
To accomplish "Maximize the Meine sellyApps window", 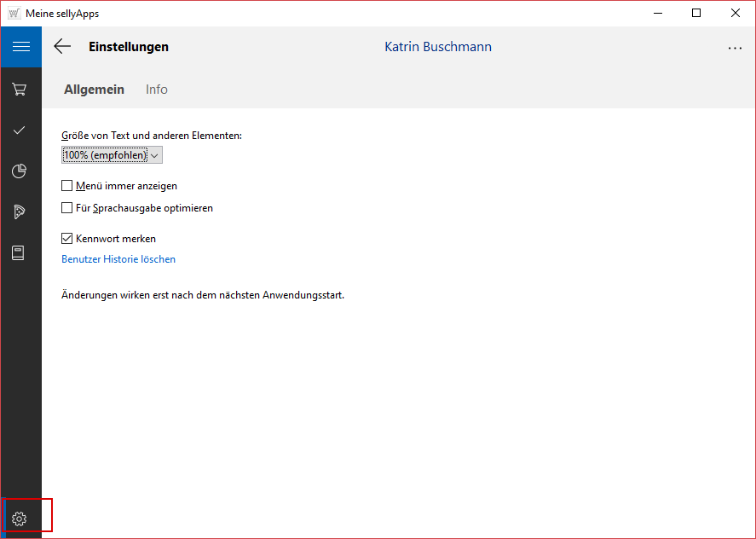I will tap(696, 13).
